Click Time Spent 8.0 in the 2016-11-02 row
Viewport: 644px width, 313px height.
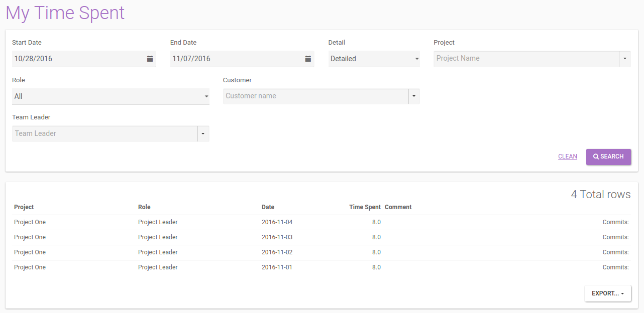pos(376,252)
